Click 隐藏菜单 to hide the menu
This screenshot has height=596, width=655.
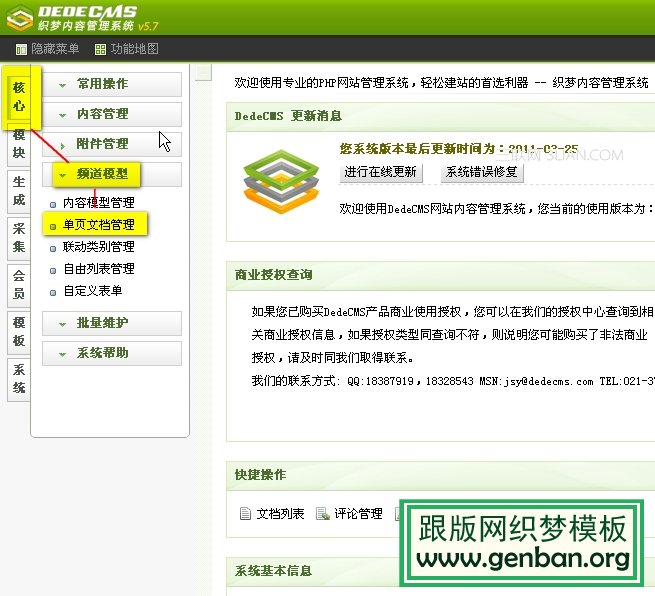55,49
